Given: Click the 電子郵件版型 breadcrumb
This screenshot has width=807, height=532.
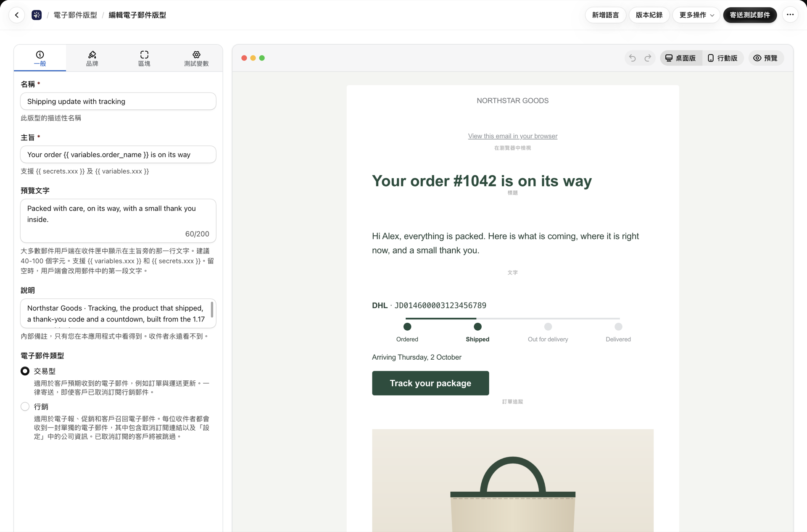Looking at the screenshot, I should click(75, 15).
